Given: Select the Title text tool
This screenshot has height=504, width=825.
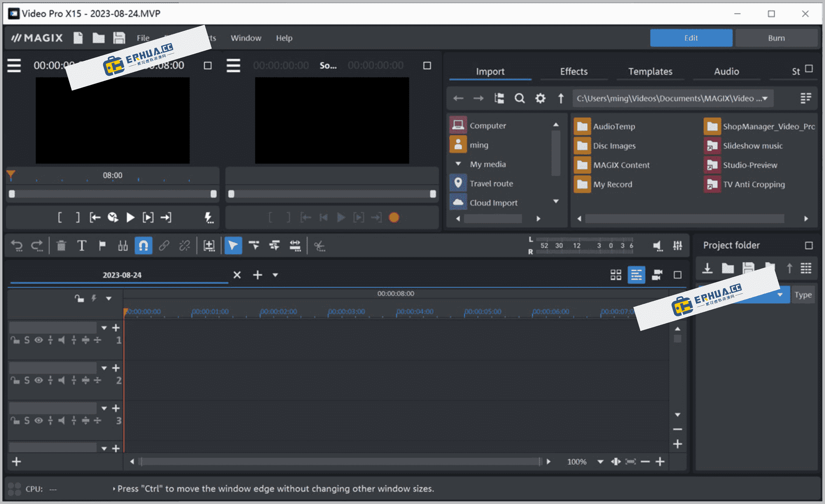Looking at the screenshot, I should (82, 245).
